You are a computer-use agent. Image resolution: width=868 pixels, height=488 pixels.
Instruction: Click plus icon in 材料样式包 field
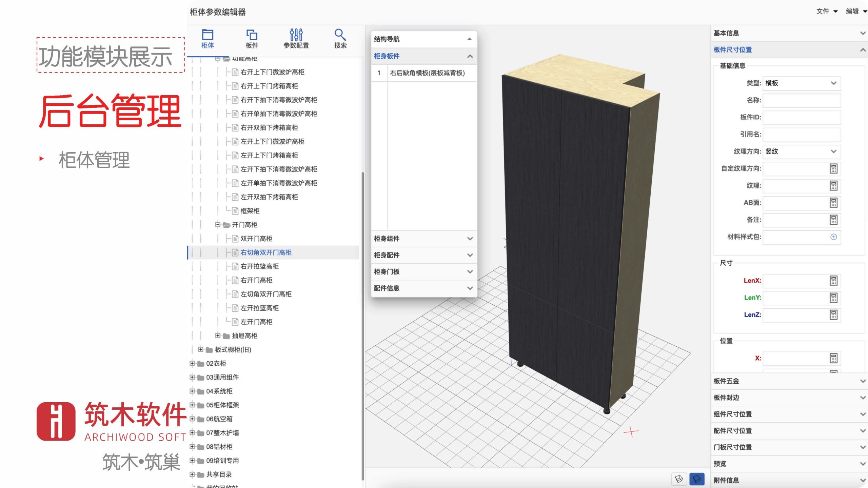click(x=833, y=237)
